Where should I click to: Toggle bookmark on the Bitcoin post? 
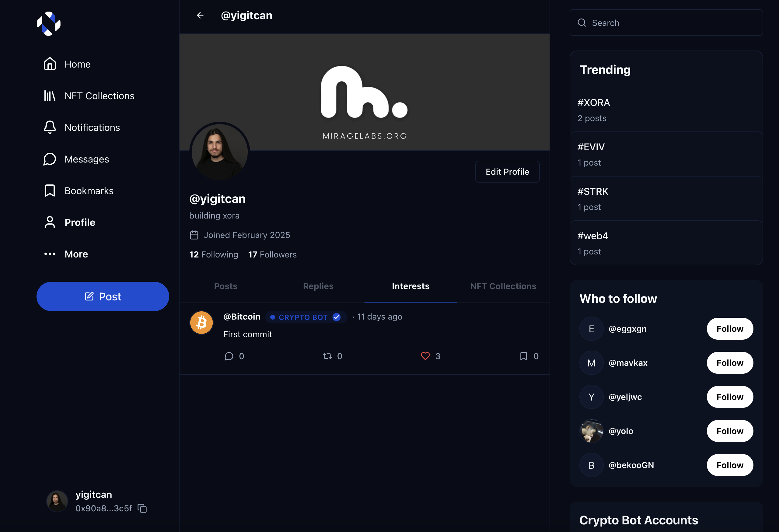click(524, 356)
